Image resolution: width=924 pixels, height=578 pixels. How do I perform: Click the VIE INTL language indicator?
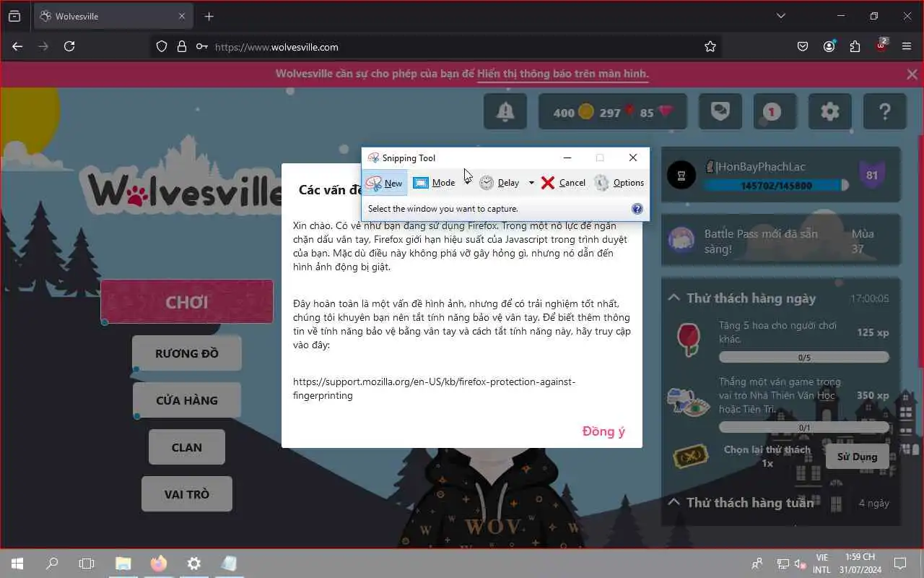click(x=821, y=564)
